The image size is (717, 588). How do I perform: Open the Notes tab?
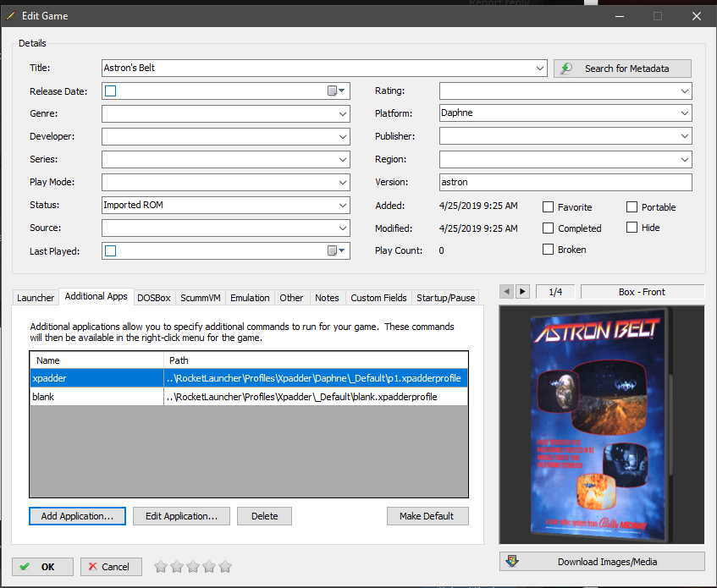pos(327,298)
